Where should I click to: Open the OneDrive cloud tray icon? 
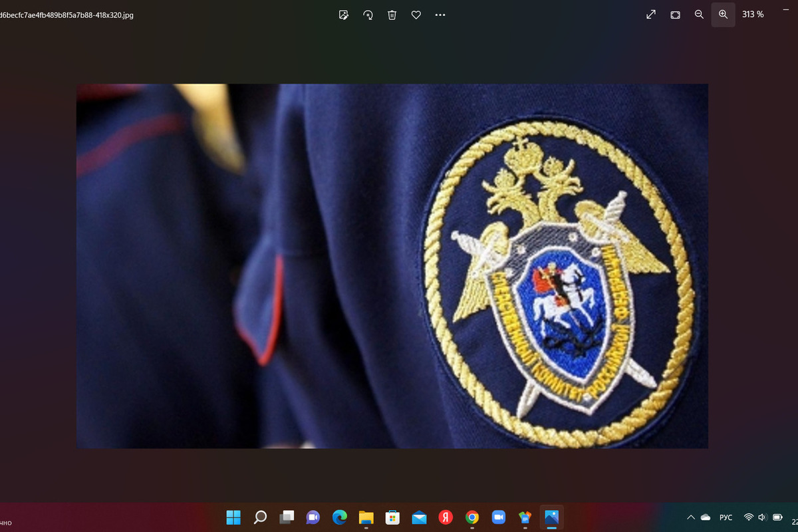coord(706,517)
